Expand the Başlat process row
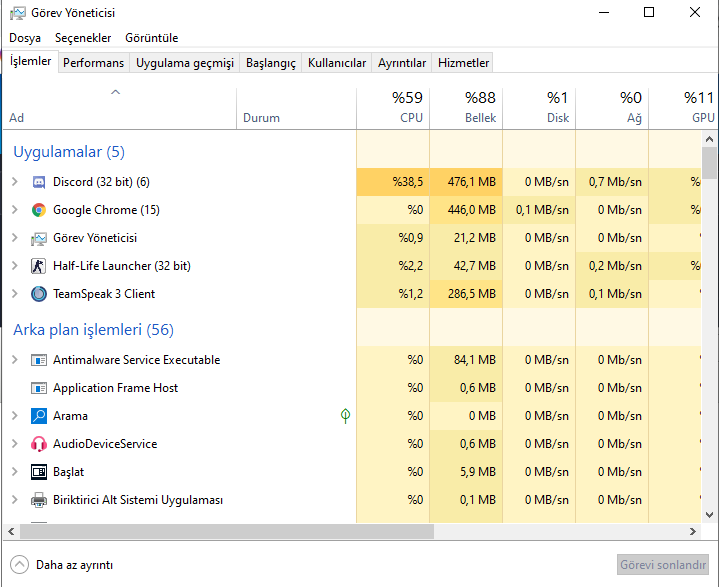The image size is (719, 587). [15, 472]
